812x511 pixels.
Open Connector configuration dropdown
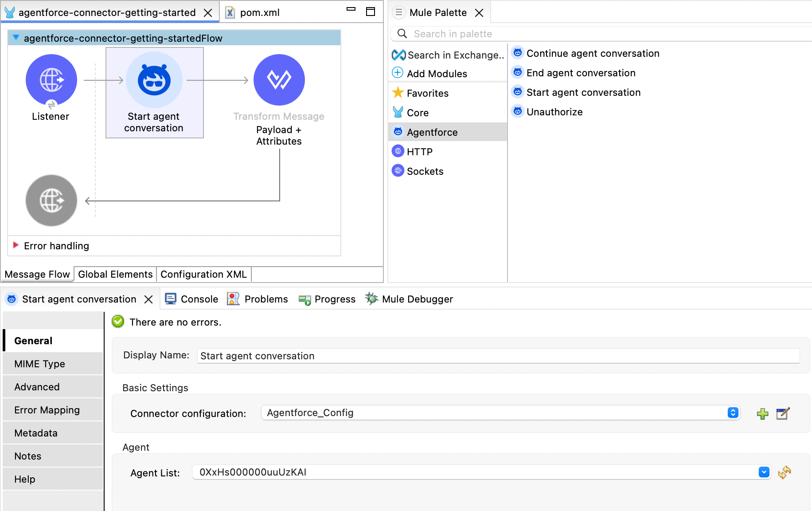[x=733, y=413]
